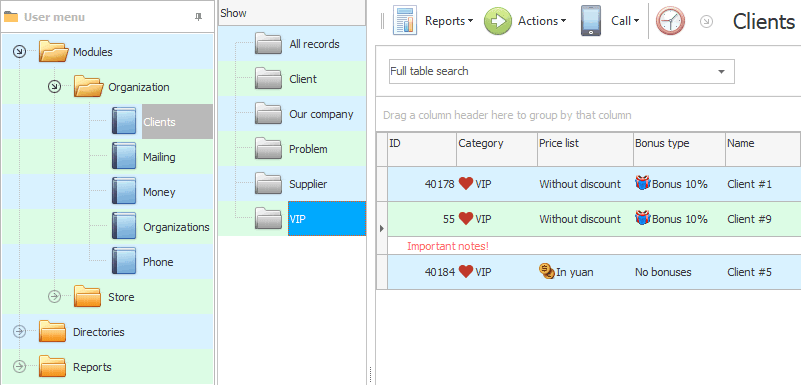Open the Full table search dropdown arrow
This screenshot has height=385, width=801.
tap(721, 71)
